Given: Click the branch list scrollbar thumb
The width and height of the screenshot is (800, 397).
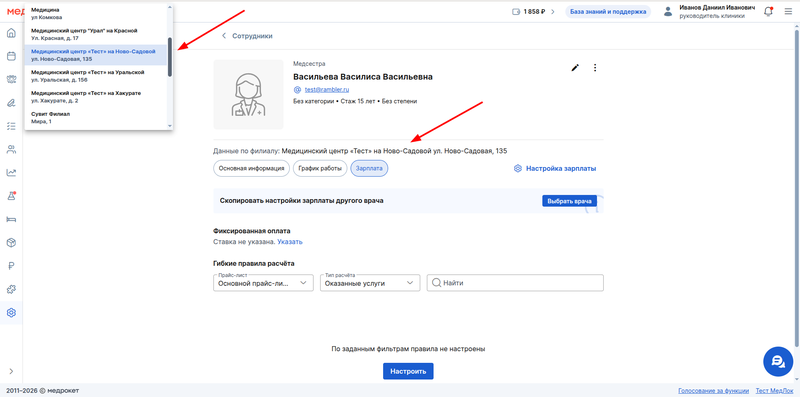Looking at the screenshot, I should coord(170,57).
